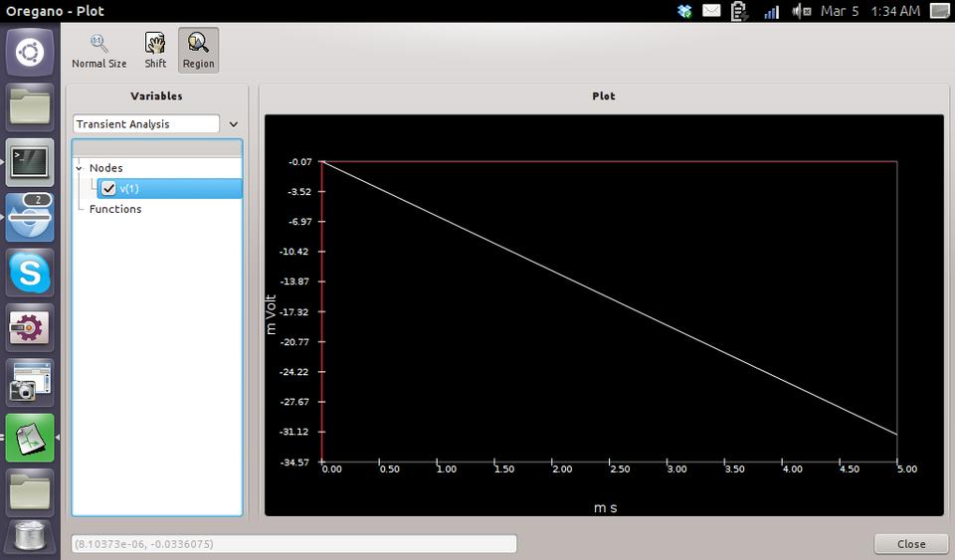Click the -10.42 y-axis tick label
This screenshot has height=560, width=955.
tap(294, 252)
